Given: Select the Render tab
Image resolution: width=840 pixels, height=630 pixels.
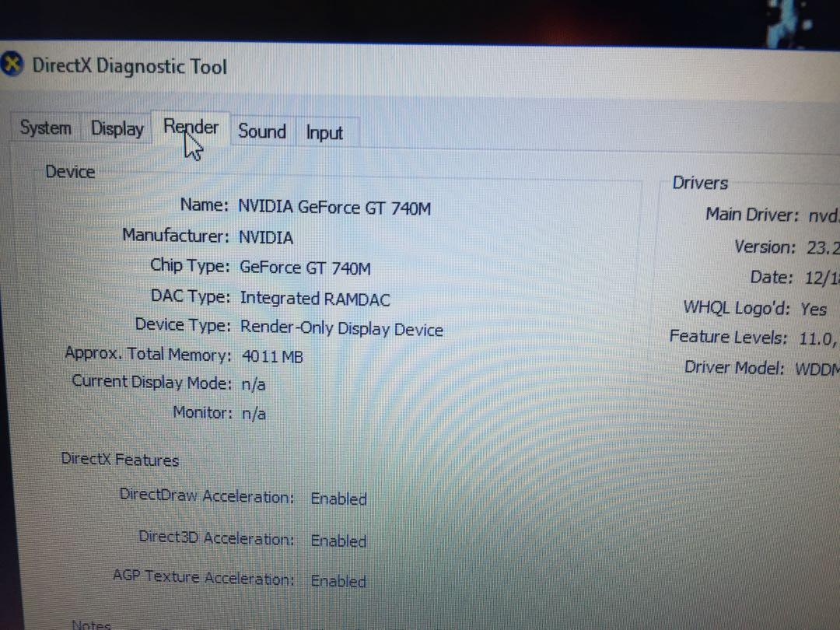Looking at the screenshot, I should click(191, 128).
